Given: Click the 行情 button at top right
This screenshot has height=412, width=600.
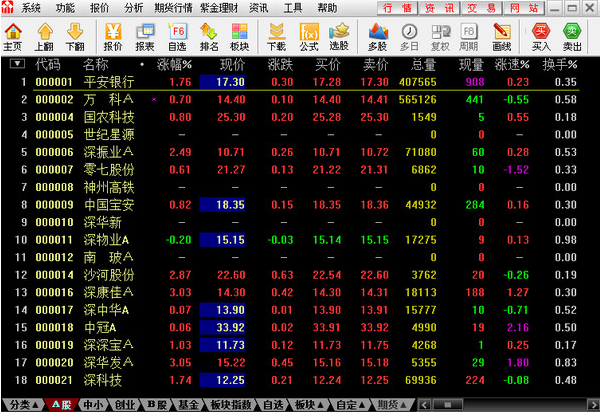Looking at the screenshot, I should pos(397,8).
